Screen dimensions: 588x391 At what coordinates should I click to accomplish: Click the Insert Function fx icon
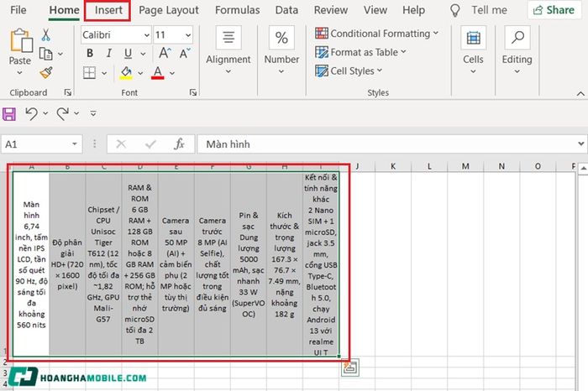pos(179,143)
